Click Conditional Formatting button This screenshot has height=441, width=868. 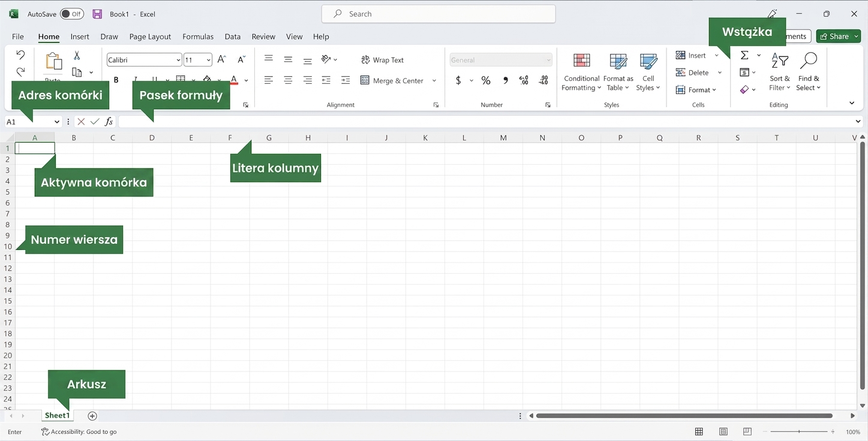[581, 72]
